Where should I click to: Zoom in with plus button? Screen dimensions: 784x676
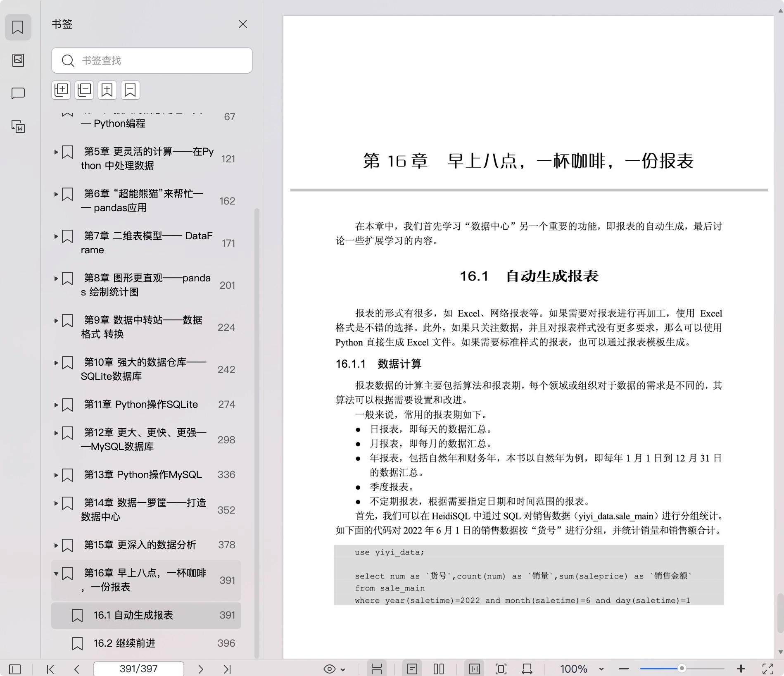pos(741,669)
